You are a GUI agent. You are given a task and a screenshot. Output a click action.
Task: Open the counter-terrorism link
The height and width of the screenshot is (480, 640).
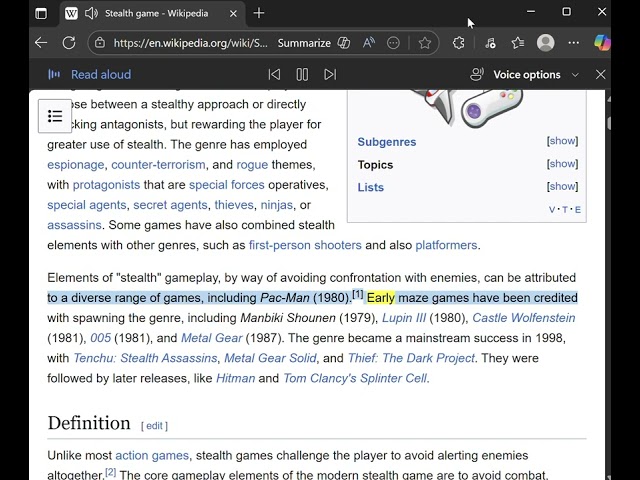[x=158, y=164]
